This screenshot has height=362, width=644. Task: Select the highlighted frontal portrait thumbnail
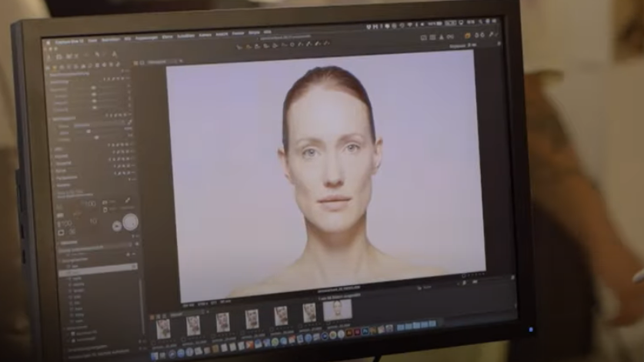coord(337,310)
